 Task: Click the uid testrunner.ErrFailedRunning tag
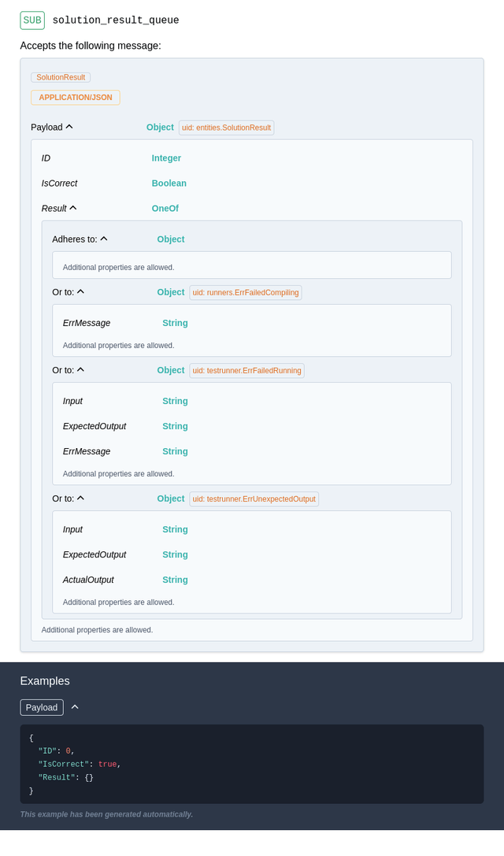pyautogui.click(x=246, y=371)
